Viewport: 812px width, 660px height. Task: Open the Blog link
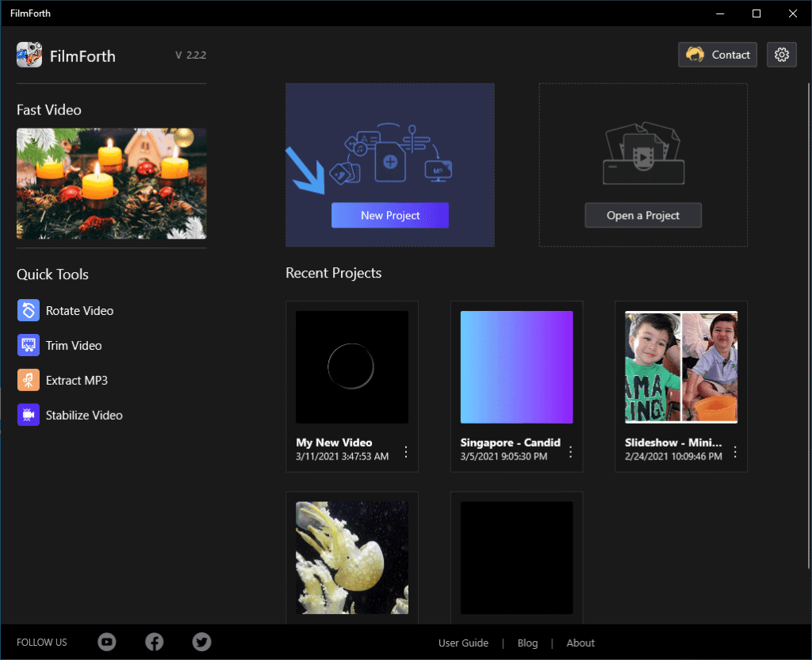[x=527, y=643]
